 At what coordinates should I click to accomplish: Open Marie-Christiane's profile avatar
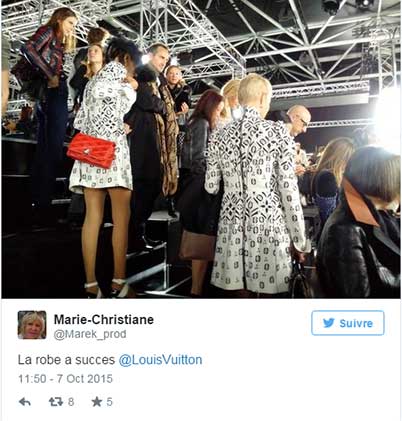coord(32,325)
